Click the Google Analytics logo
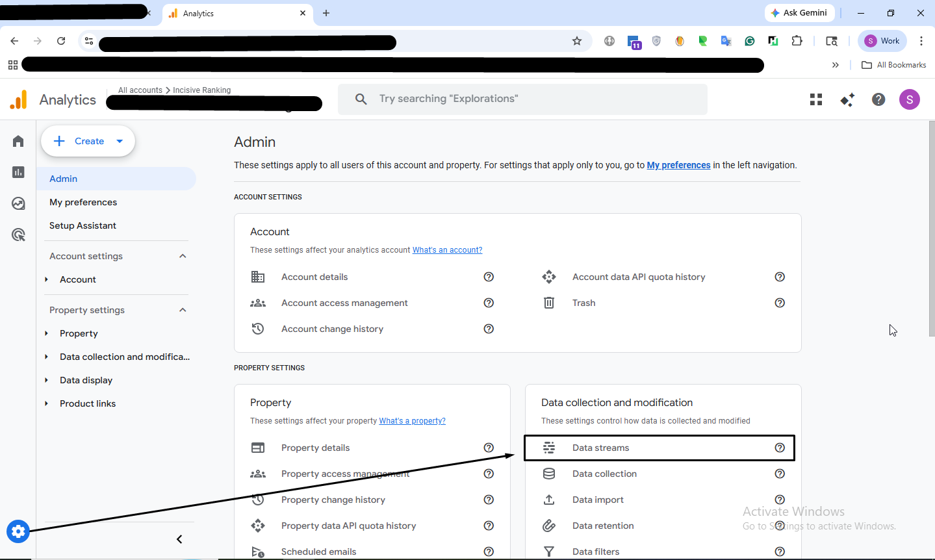This screenshot has height=560, width=935. click(19, 99)
